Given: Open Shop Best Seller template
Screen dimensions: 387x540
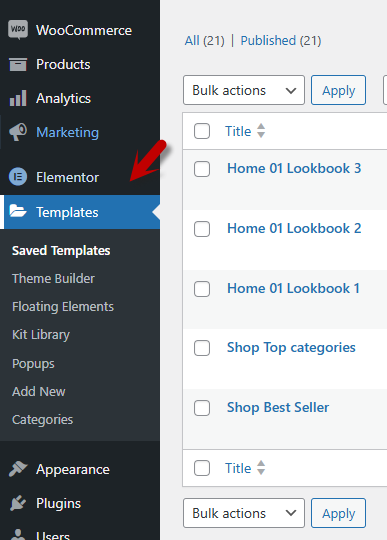Looking at the screenshot, I should tap(278, 407).
